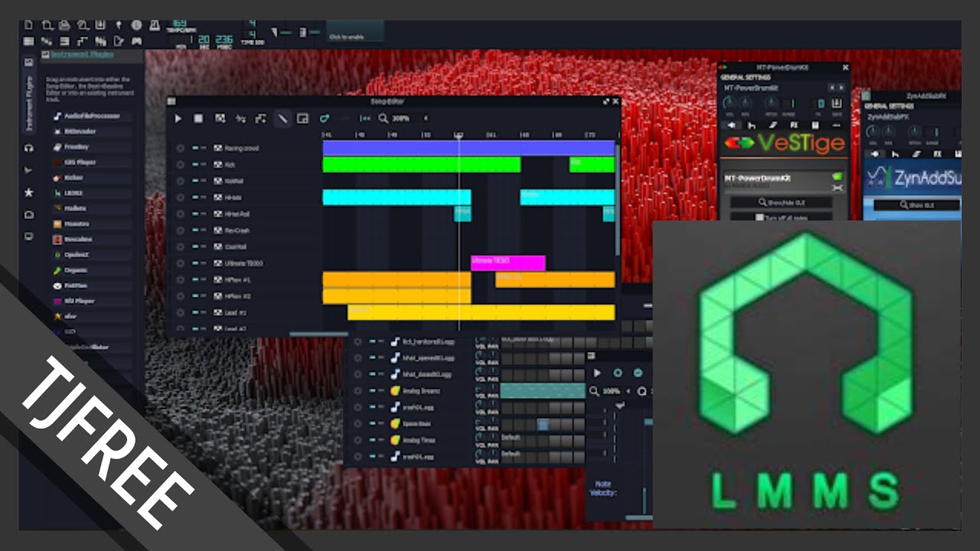Select the AudioFileProcessor plugin
This screenshot has height=551, width=980.
point(91,116)
